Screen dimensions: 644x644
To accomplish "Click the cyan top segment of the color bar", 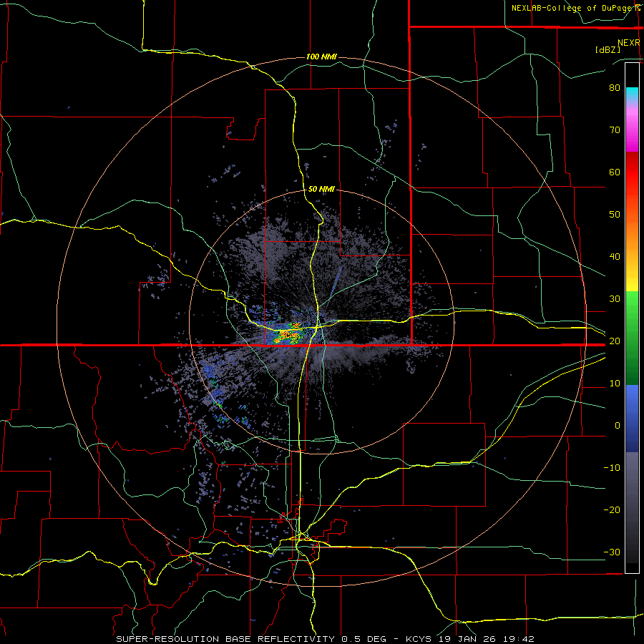I will [x=632, y=94].
